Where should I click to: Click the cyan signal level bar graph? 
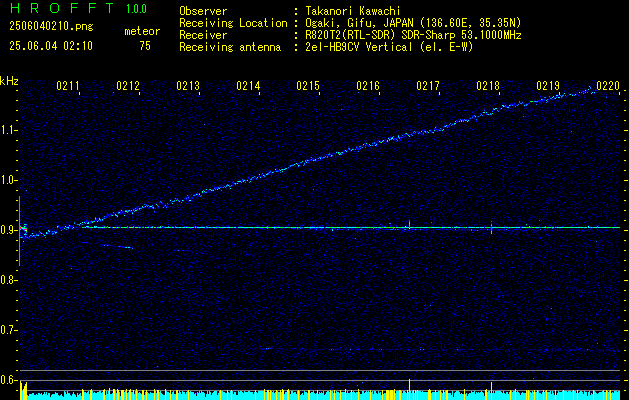[320, 395]
